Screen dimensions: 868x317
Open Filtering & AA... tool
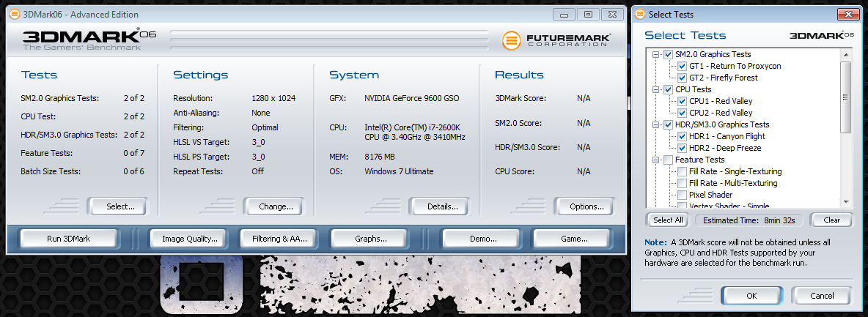click(279, 239)
